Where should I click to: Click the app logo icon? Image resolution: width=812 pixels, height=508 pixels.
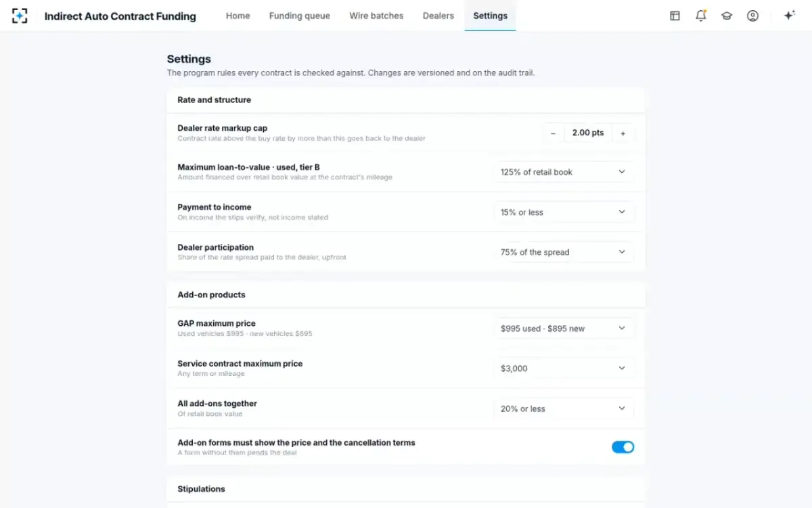point(20,16)
